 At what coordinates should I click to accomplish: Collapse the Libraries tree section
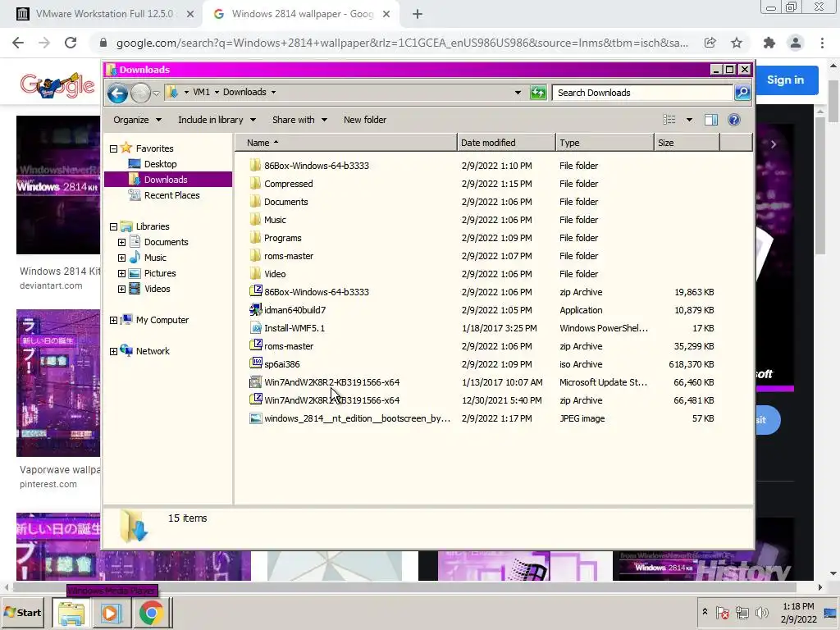[x=113, y=226]
